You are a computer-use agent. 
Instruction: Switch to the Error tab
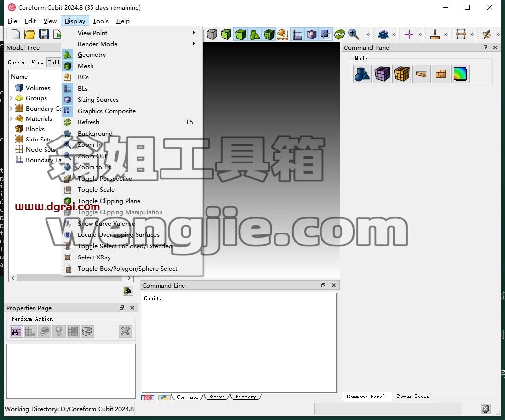(x=216, y=397)
